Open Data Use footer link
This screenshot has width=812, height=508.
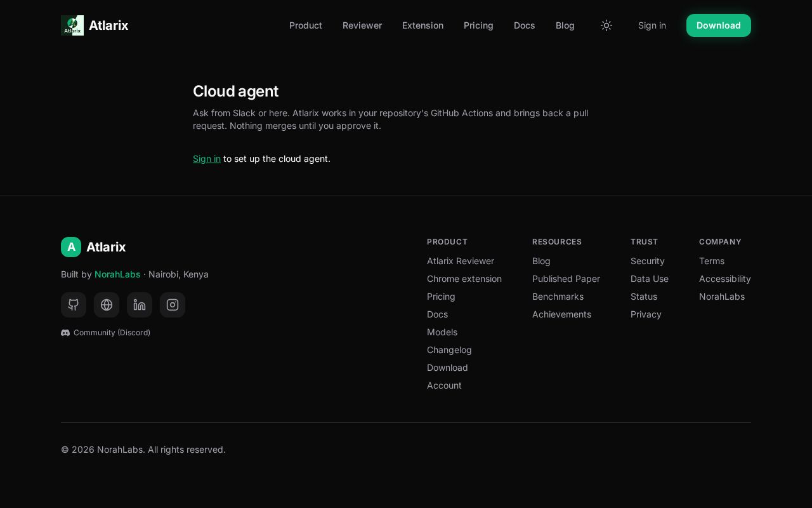click(x=650, y=279)
